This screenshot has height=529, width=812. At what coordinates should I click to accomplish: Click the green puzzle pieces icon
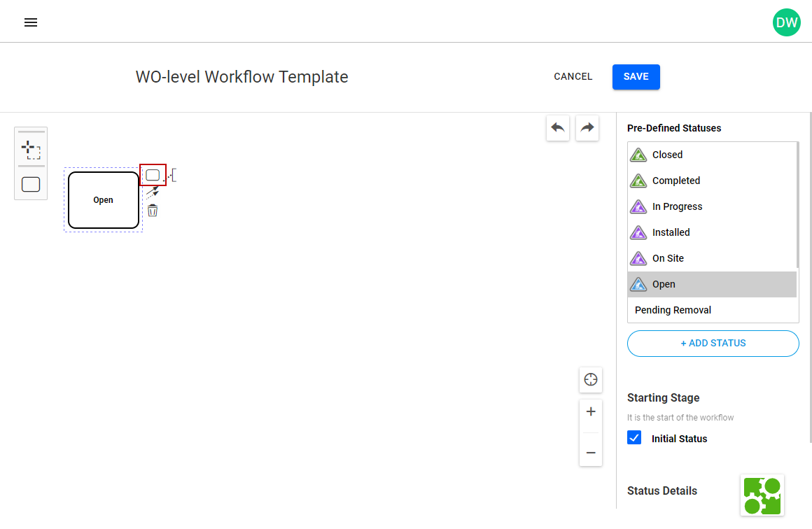click(x=762, y=495)
